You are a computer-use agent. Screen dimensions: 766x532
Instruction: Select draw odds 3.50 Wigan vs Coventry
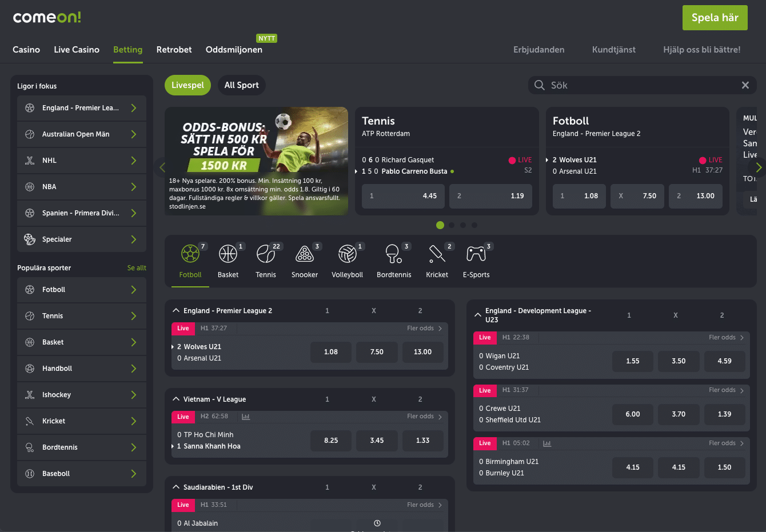(x=679, y=361)
